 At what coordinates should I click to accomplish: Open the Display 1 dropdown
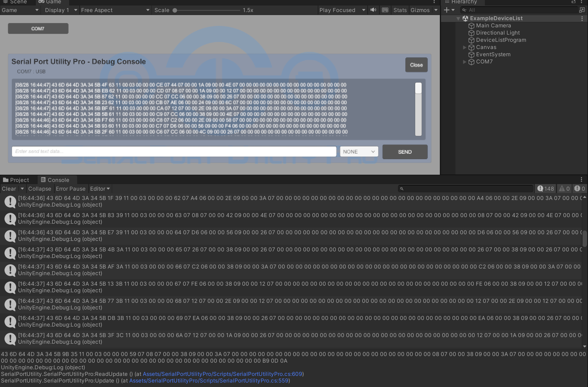click(60, 10)
